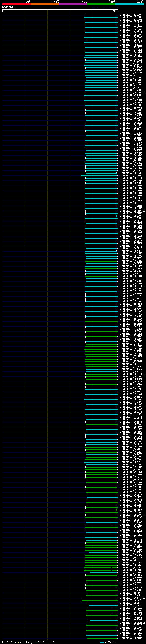Select hit name UniRef100_C4J9Z9
The image size is (146, 644).
pos(131,369)
